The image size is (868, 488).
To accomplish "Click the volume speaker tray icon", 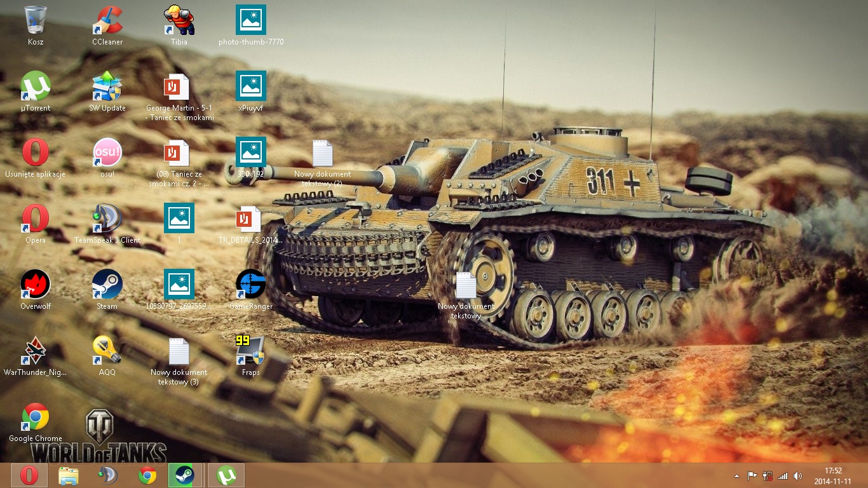I will point(797,476).
